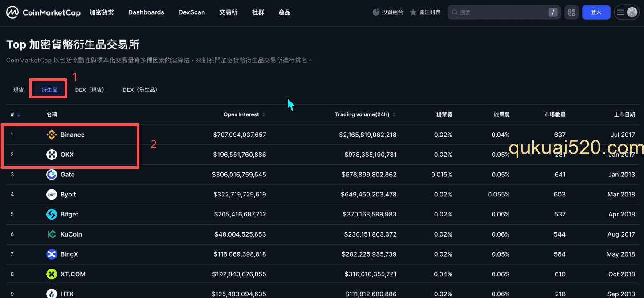Click the 登入 login button

click(596, 12)
